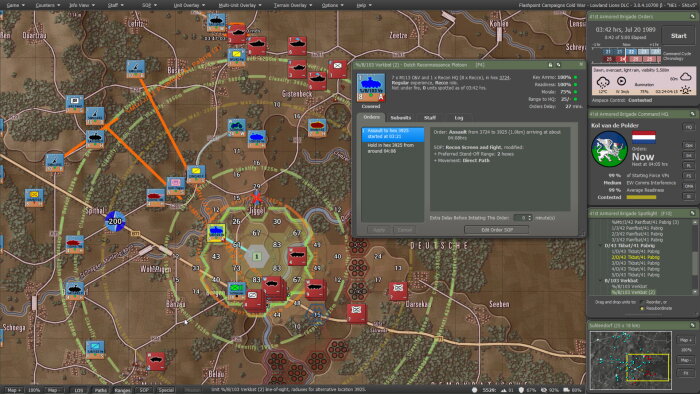Collapse the D/43 Tkbat/41 Pabrig tree node

pos(600,245)
